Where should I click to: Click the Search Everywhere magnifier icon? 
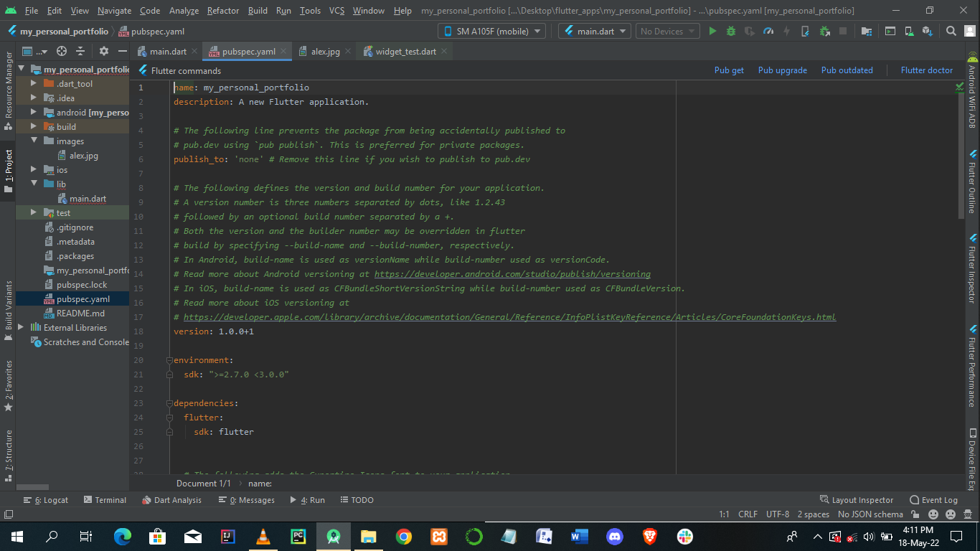point(951,31)
